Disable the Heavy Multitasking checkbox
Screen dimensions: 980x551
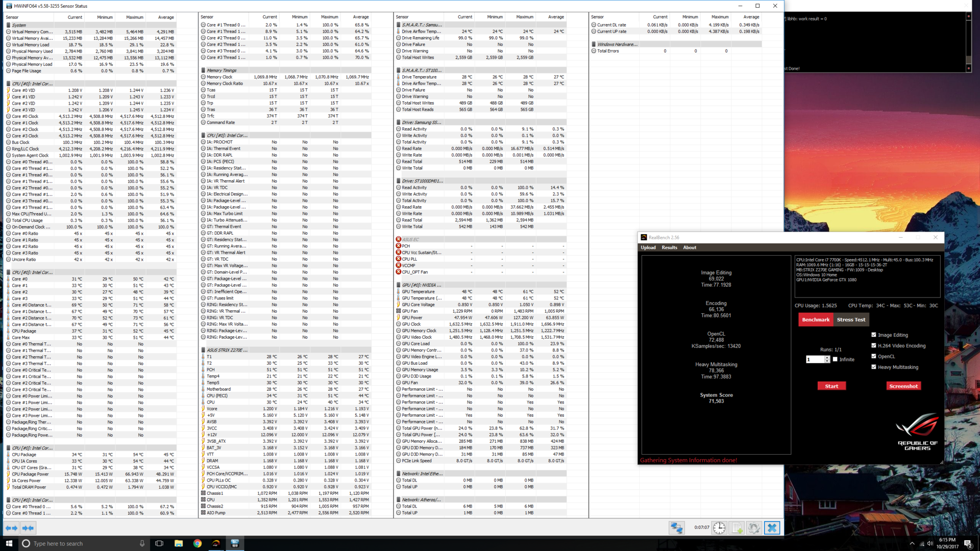tap(874, 367)
